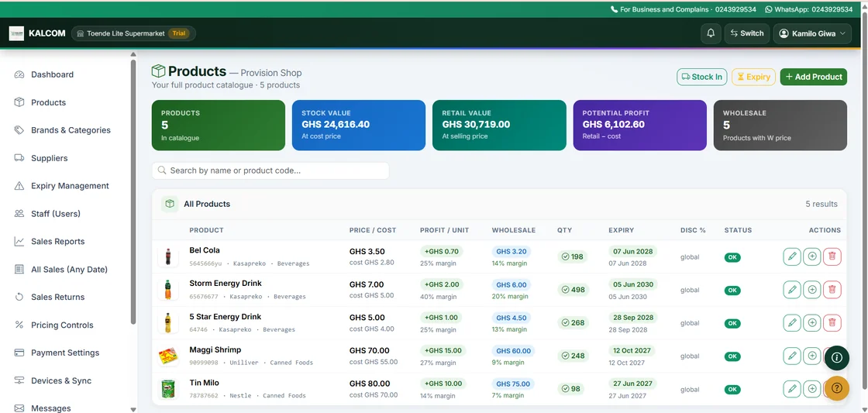Delete 5 Star Energy Drink trash icon

(x=832, y=323)
